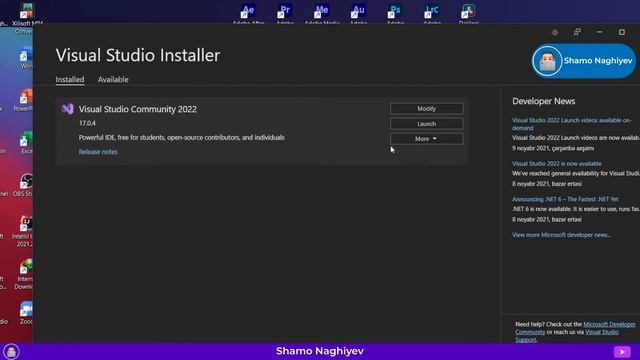
Task: Click the Developer News heading
Action: click(x=544, y=101)
